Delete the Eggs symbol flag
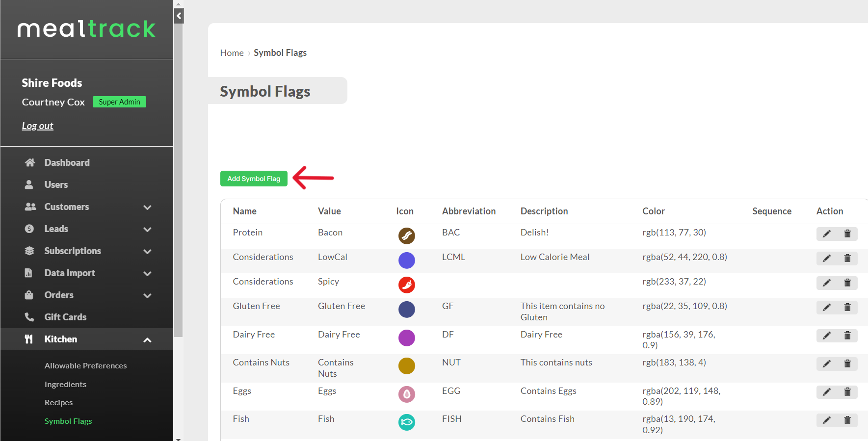 (x=847, y=392)
